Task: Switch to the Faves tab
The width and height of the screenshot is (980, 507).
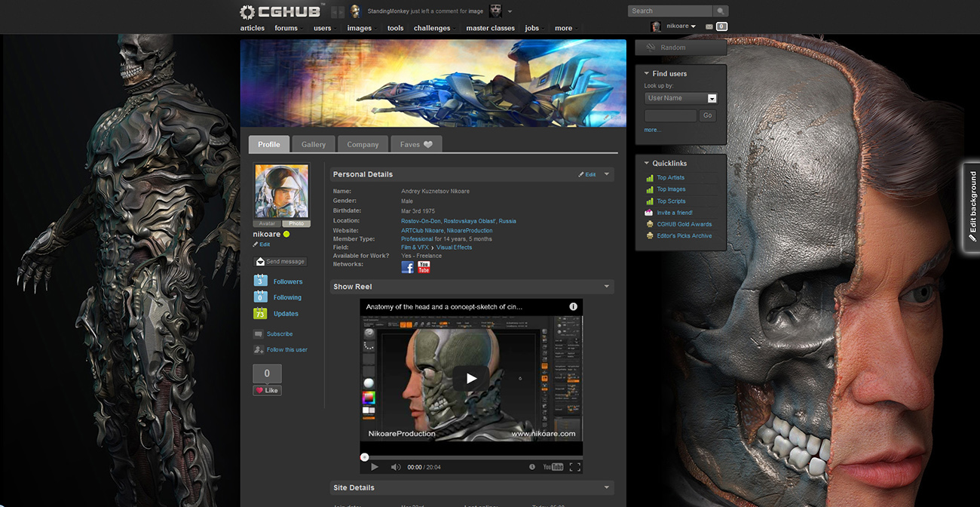Action: [x=416, y=144]
